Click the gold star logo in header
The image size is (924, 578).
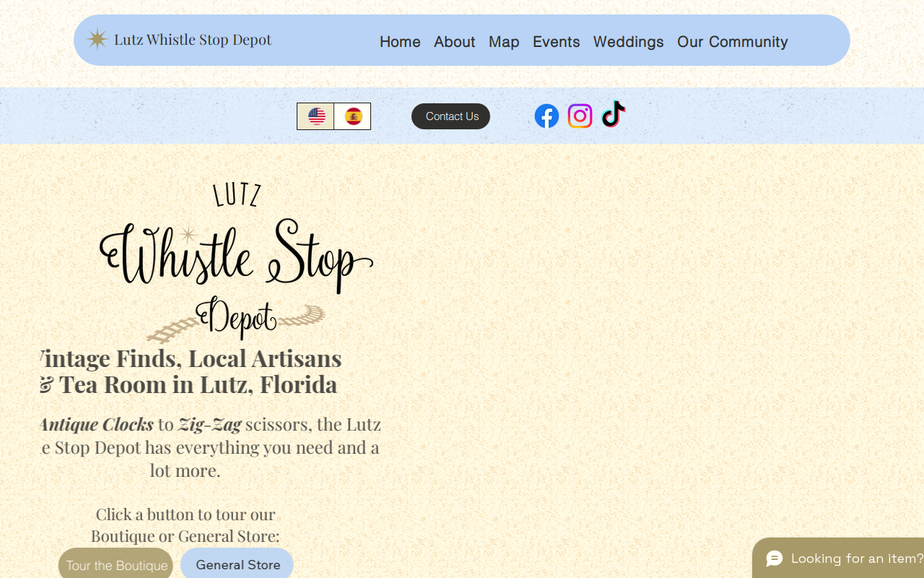coord(97,39)
